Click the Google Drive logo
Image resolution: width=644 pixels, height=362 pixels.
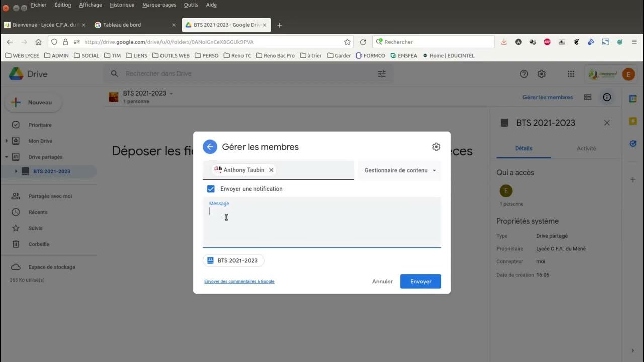point(16,74)
